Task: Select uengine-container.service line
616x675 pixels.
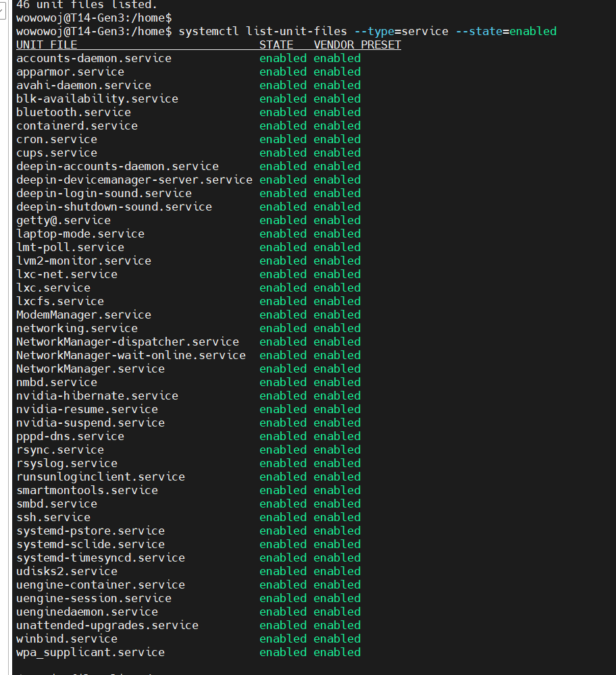Action: coord(101,585)
